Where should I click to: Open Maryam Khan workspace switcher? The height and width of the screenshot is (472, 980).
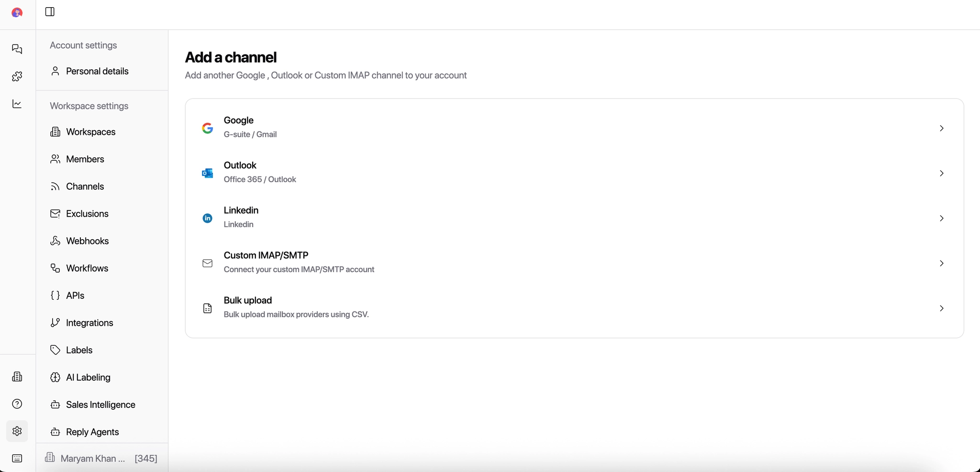101,458
